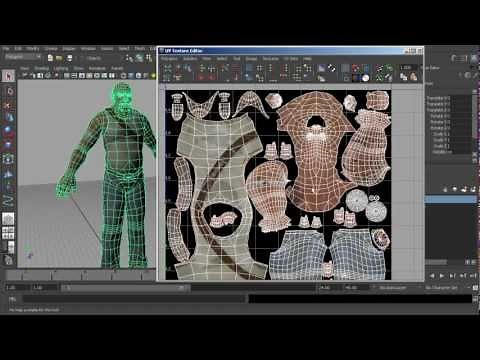Toggle Wireframe shading icon in viewport toolbar
This screenshot has width=480, height=360.
[x=123, y=76]
